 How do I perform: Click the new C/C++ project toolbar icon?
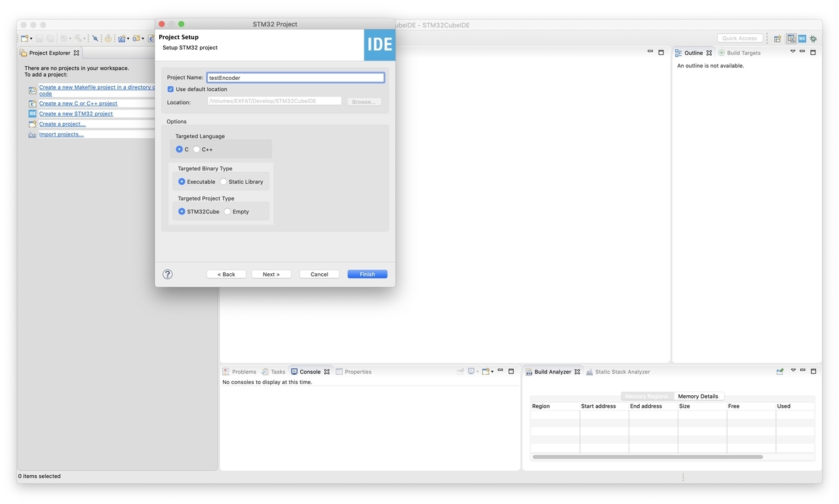[121, 39]
